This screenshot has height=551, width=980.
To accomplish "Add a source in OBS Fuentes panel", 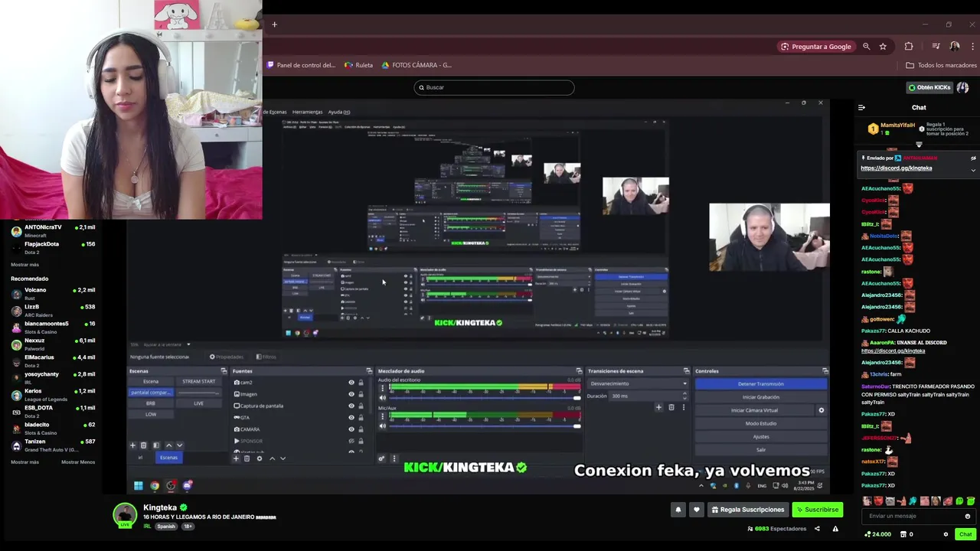I will [236, 458].
